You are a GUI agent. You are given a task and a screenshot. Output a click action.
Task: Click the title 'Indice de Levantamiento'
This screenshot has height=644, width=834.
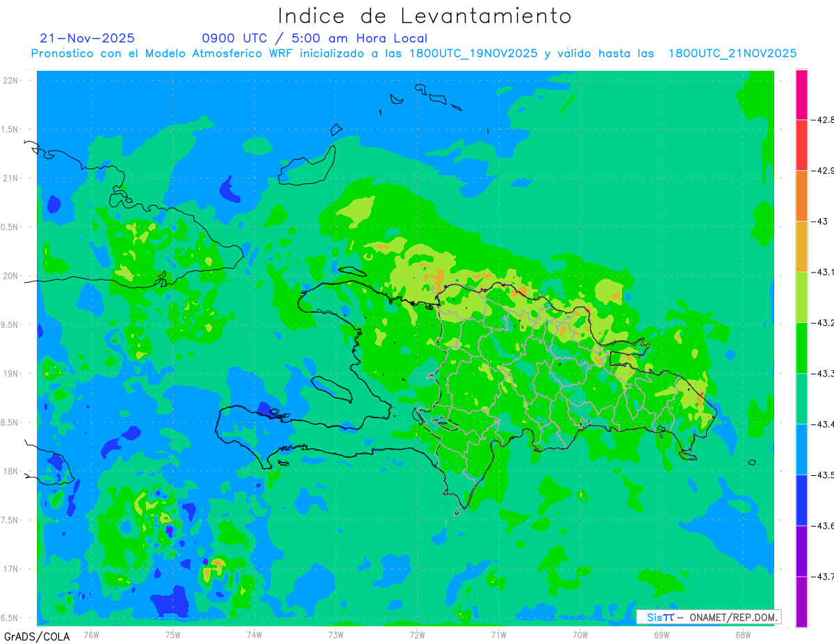[425, 16]
